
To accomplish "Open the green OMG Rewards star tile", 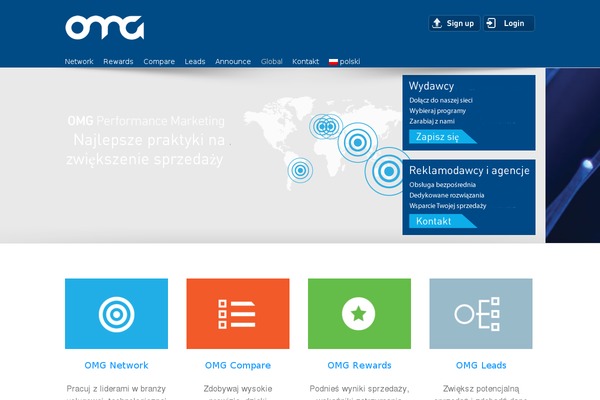I will (359, 313).
